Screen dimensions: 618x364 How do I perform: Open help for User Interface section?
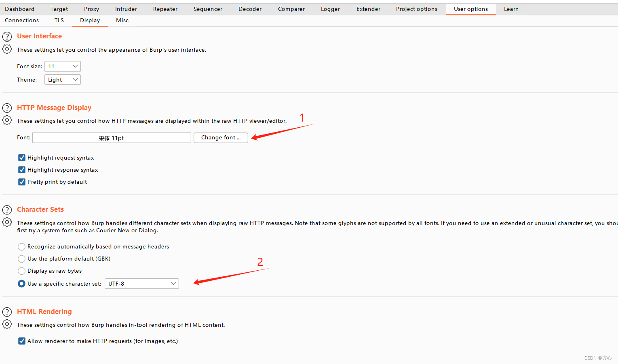coord(7,37)
